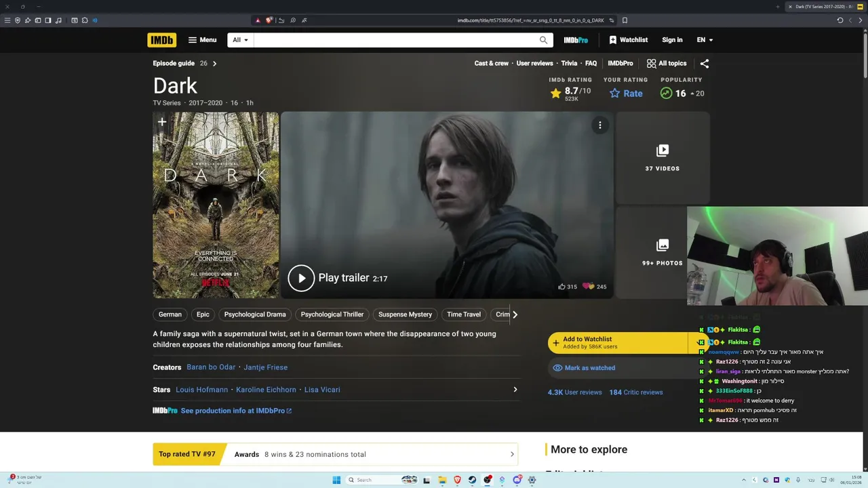Image resolution: width=868 pixels, height=488 pixels.
Task: Open the browser sidebar hamburger menu
Action: point(7,20)
